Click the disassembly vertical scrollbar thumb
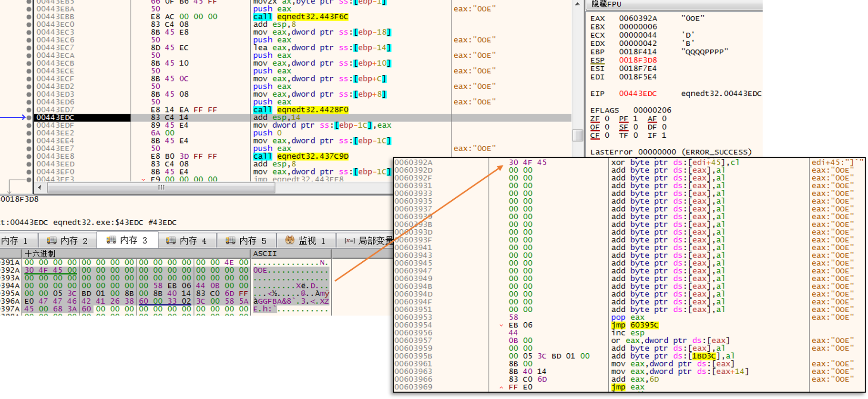 tap(577, 135)
